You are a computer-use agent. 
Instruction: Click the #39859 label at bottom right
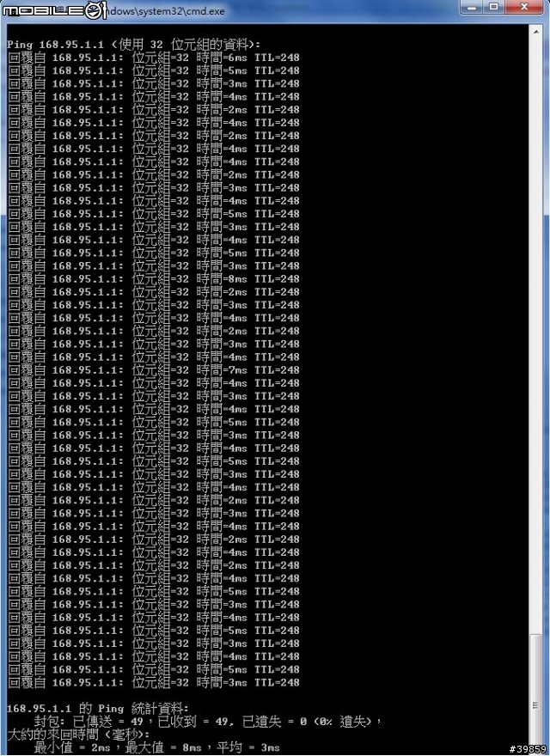528,749
